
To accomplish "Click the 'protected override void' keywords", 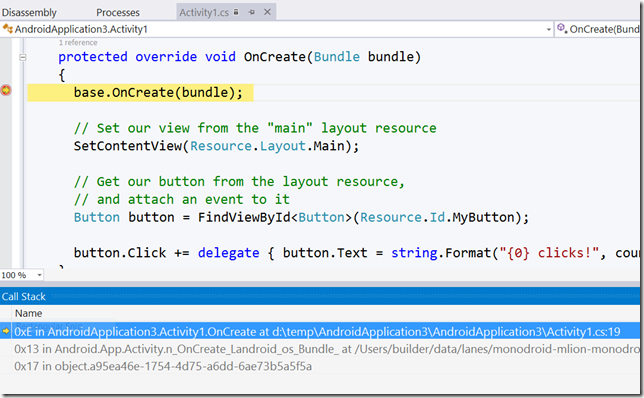I will (147, 57).
